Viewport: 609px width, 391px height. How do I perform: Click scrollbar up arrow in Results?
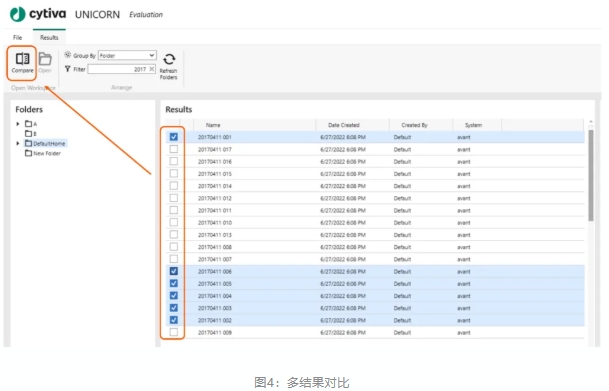coord(591,122)
